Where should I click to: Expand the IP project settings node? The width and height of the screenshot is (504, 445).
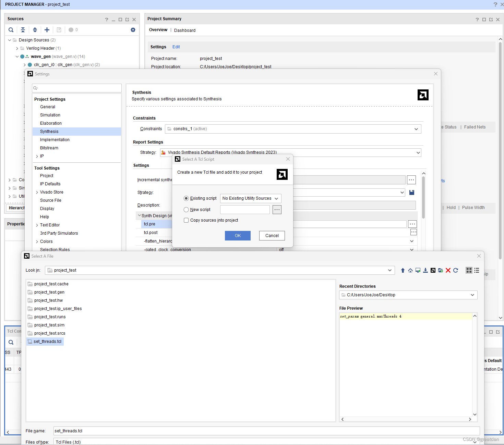pyautogui.click(x=37, y=156)
